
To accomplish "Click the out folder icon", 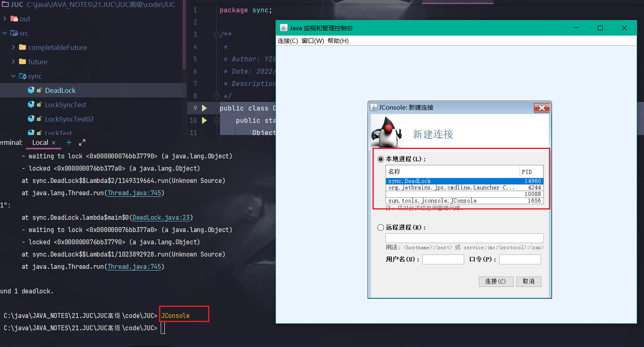I will pos(14,19).
